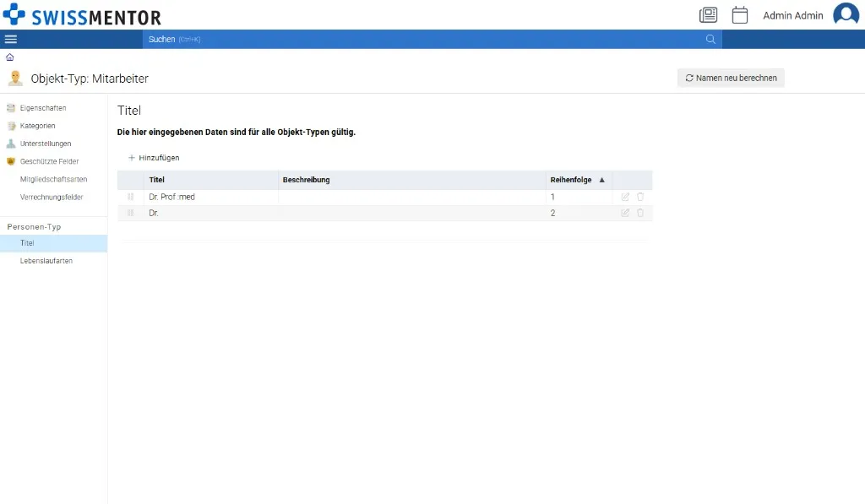Open the hamburger navigation menu
Screen dimensions: 865x504
tap(10, 39)
